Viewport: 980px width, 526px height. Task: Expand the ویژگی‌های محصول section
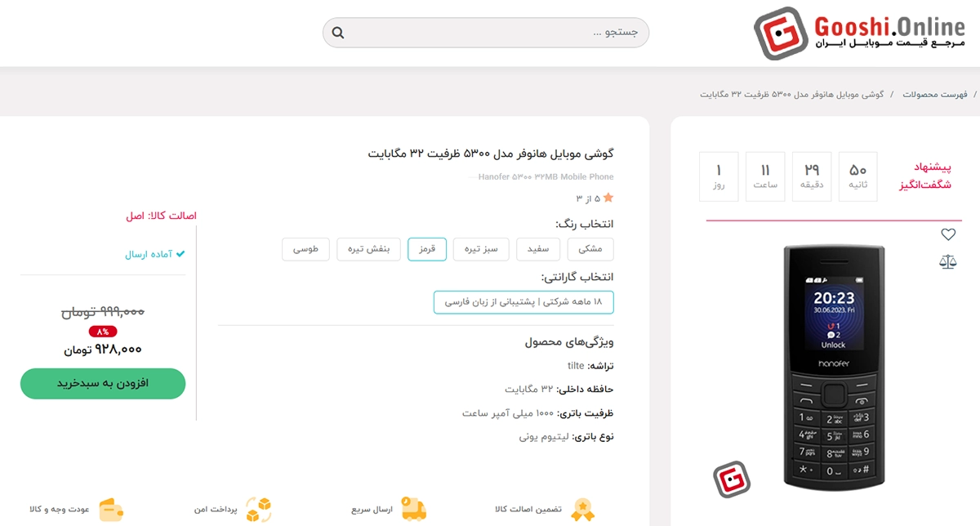[x=572, y=341]
